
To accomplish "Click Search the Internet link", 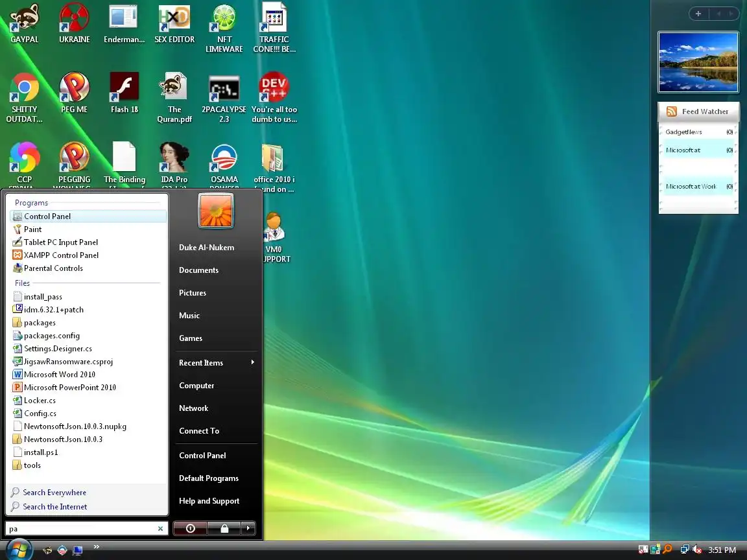I will pos(54,507).
